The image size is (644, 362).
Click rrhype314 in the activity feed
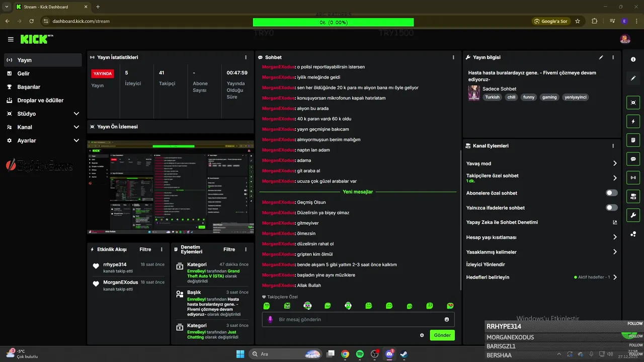115,264
